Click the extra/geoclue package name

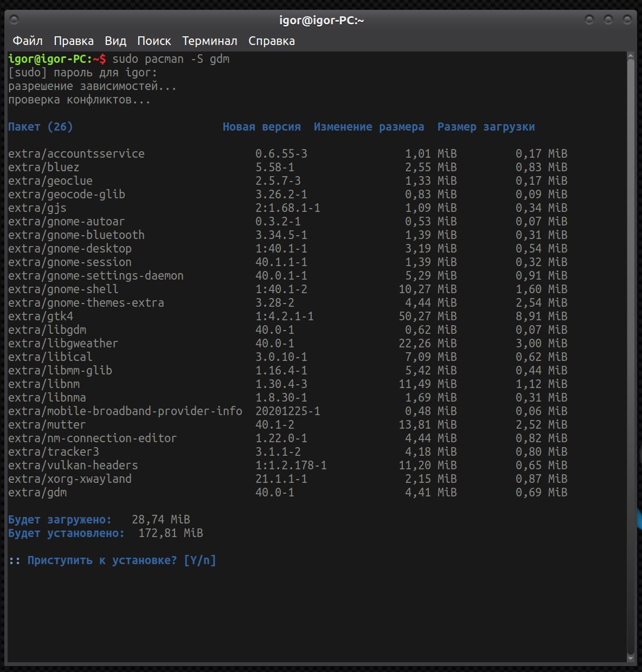[50, 181]
